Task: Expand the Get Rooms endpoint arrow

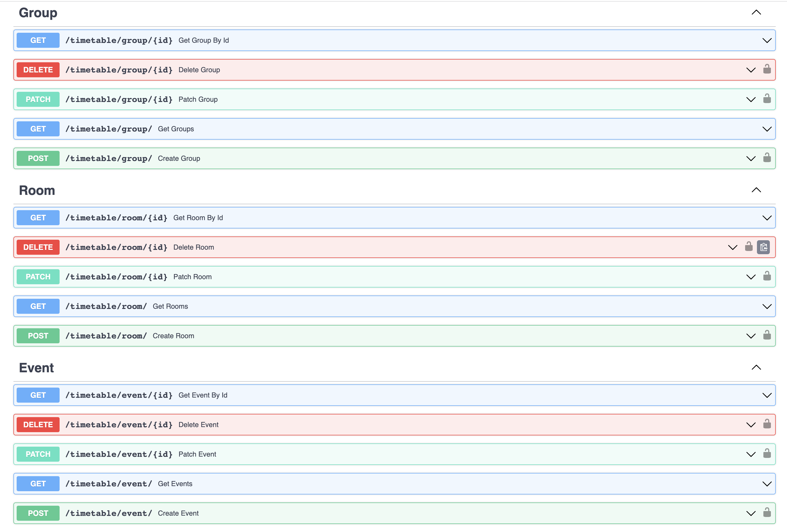Action: click(x=767, y=307)
